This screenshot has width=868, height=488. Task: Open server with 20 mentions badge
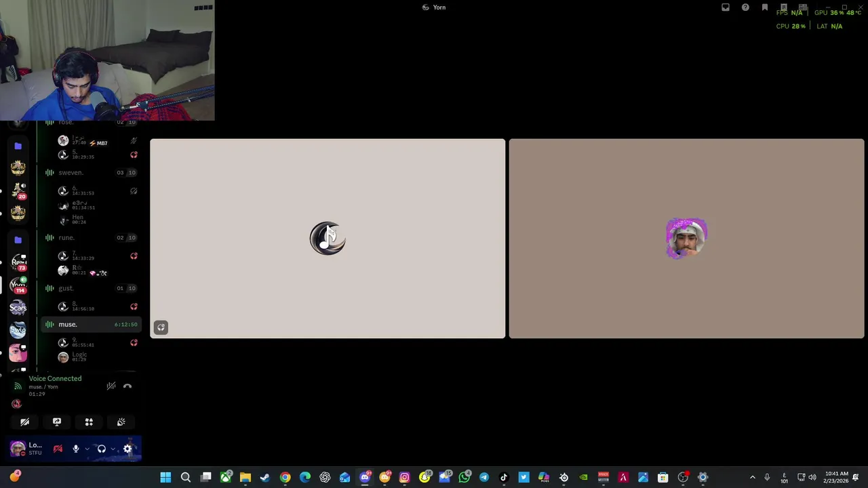[x=18, y=191]
